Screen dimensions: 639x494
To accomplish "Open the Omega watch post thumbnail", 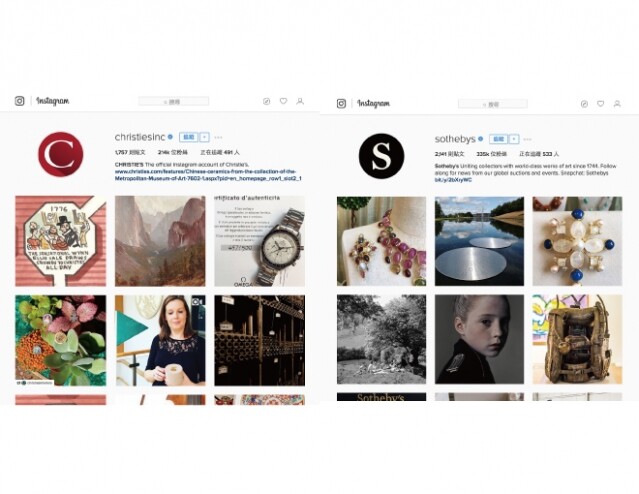I will click(x=260, y=241).
